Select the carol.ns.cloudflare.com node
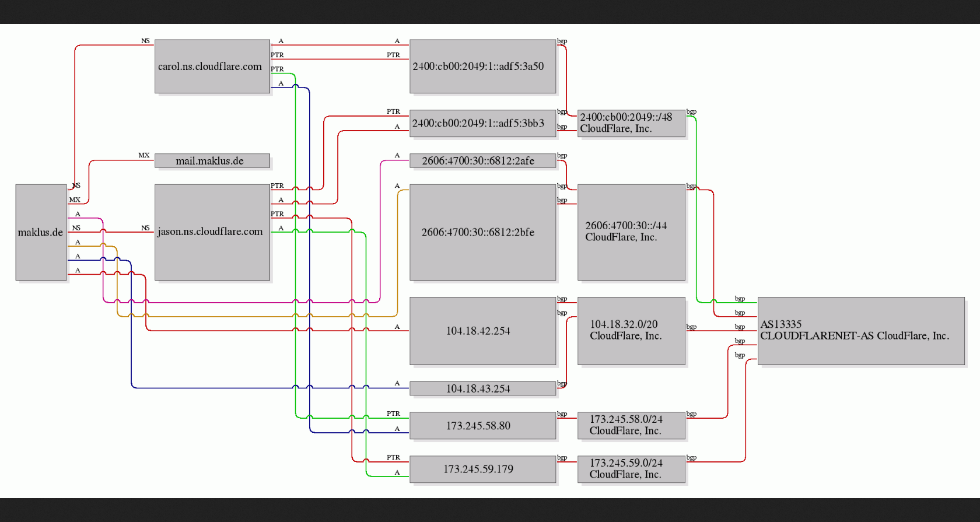This screenshot has height=522, width=980. pyautogui.click(x=212, y=66)
